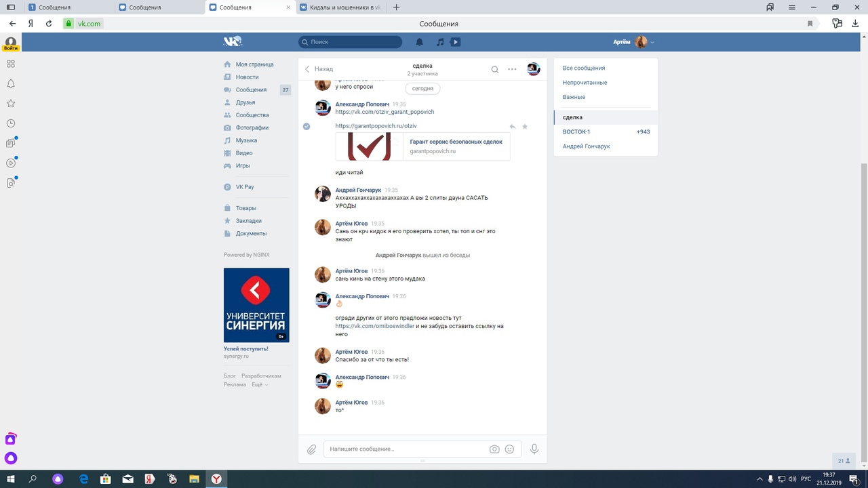Click the notifications bell in VK header

click(419, 42)
